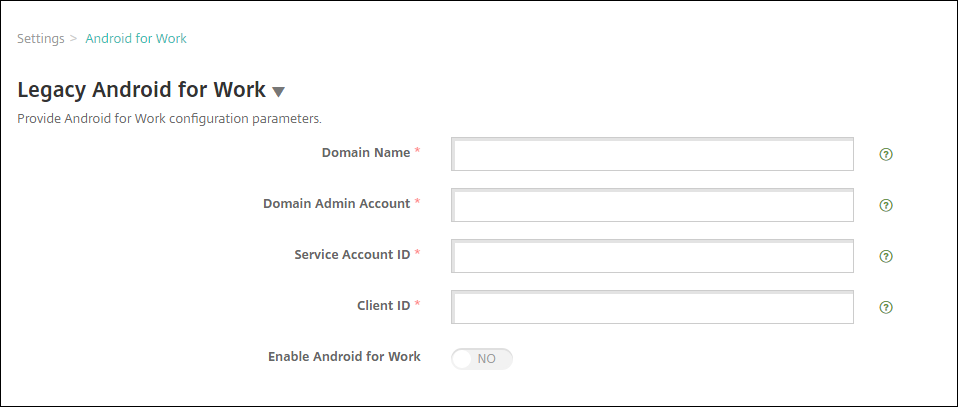Show the help icon info for Client ID

(x=885, y=307)
